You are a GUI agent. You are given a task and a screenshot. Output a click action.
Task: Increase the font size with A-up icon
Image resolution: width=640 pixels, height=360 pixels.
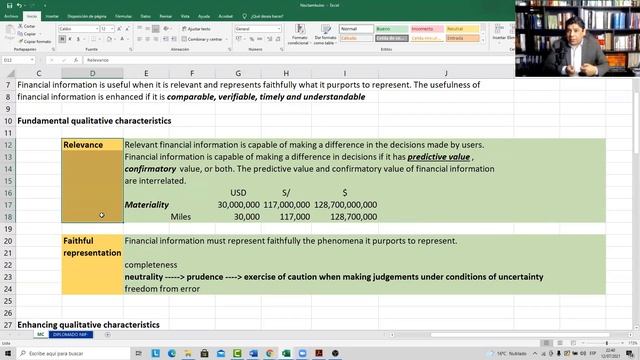(x=119, y=29)
